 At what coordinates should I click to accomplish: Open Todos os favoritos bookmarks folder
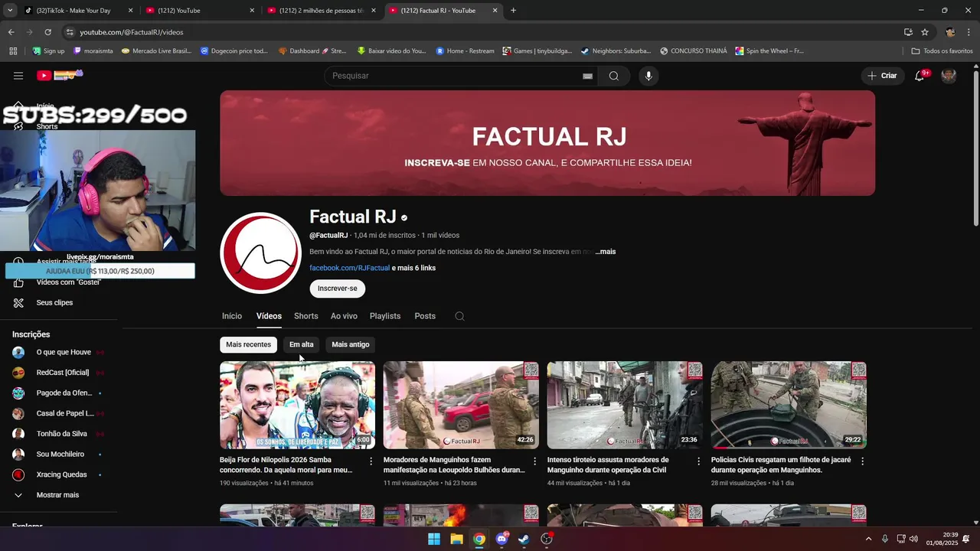click(942, 51)
